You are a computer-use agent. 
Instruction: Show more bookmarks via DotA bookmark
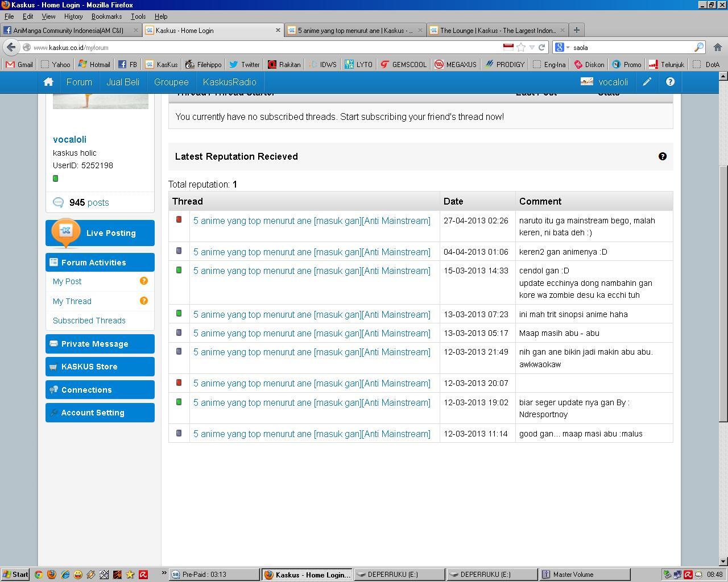707,64
